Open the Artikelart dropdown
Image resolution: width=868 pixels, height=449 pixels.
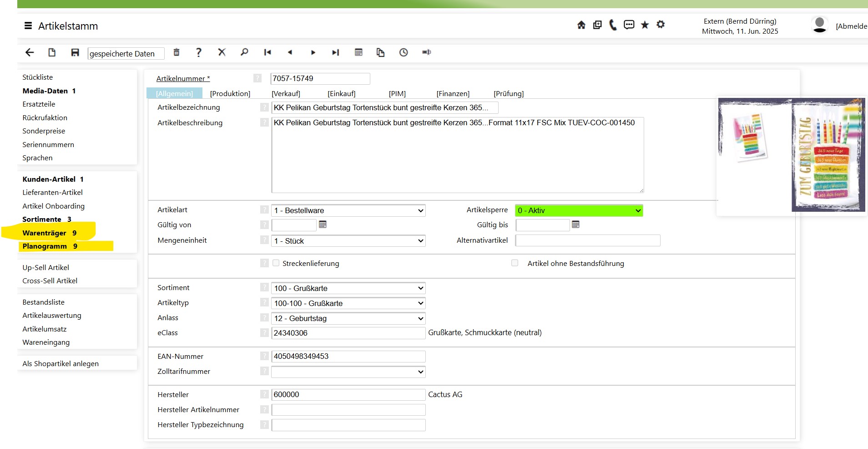pos(348,210)
